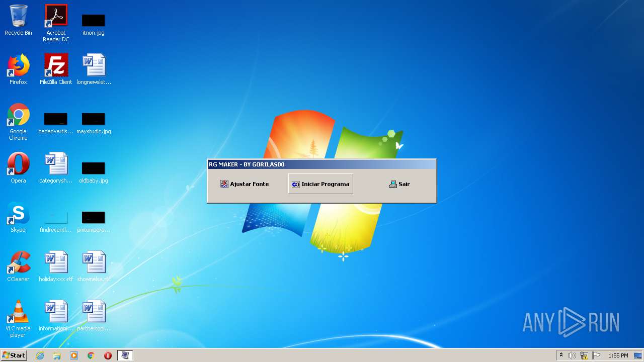Switch to RG Maker taskbar button
Viewport: 644px width, 362px height.
[x=125, y=355]
